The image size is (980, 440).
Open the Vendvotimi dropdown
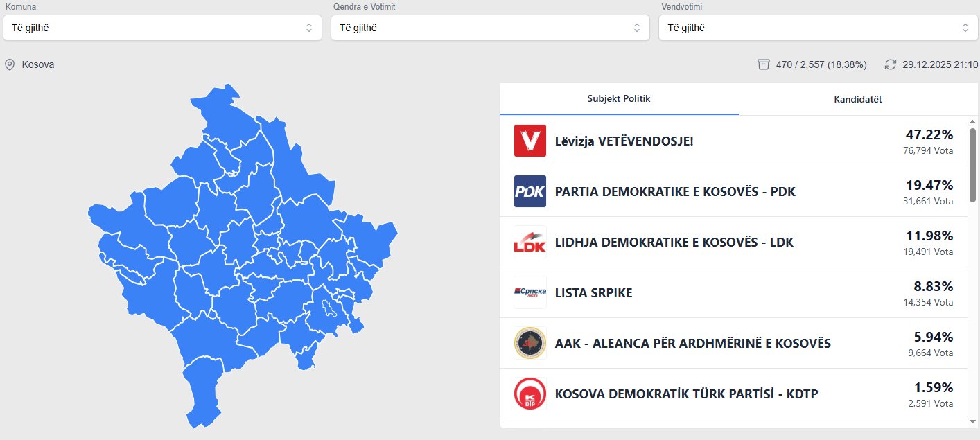pos(818,28)
